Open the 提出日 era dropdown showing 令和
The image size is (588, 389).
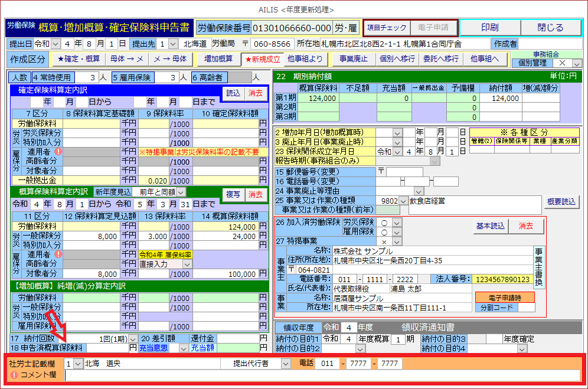tap(56, 44)
